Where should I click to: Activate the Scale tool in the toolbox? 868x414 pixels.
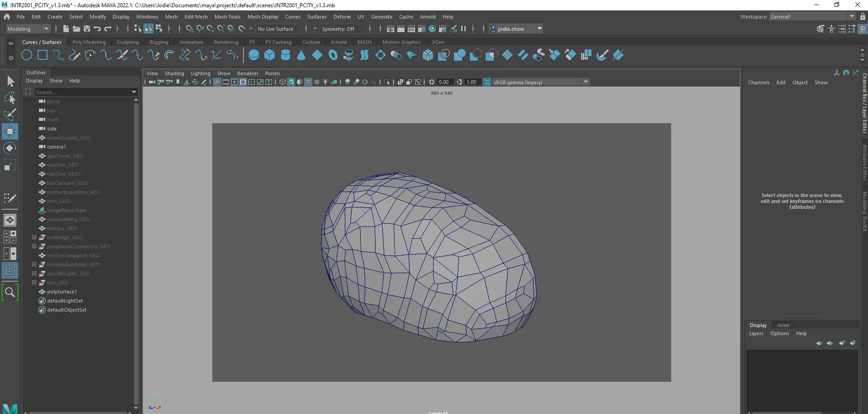coord(10,165)
